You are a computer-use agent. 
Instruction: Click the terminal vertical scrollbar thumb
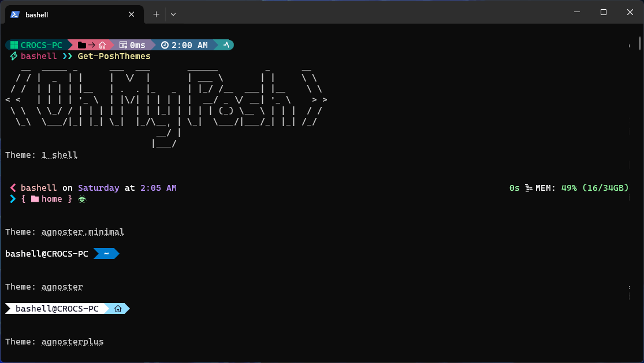(640, 44)
